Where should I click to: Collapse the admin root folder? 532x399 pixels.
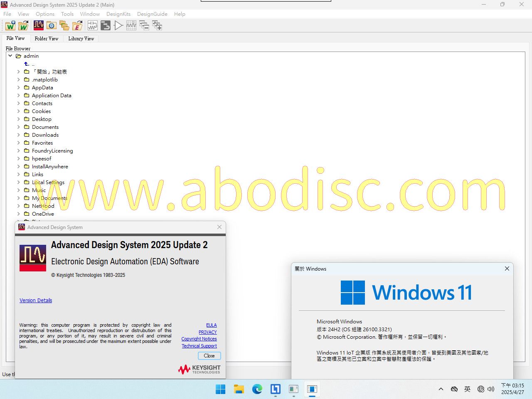(x=10, y=56)
